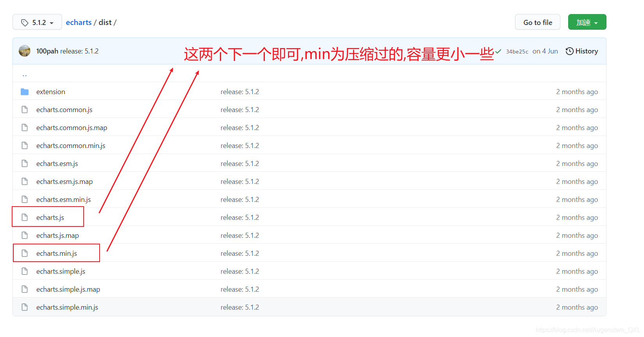
Task: Open commit message in echarts.common.js row
Action: pyautogui.click(x=240, y=110)
